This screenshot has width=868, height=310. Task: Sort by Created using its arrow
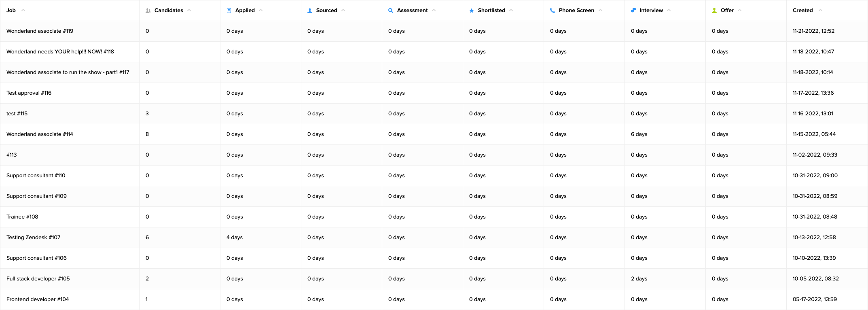coord(820,10)
